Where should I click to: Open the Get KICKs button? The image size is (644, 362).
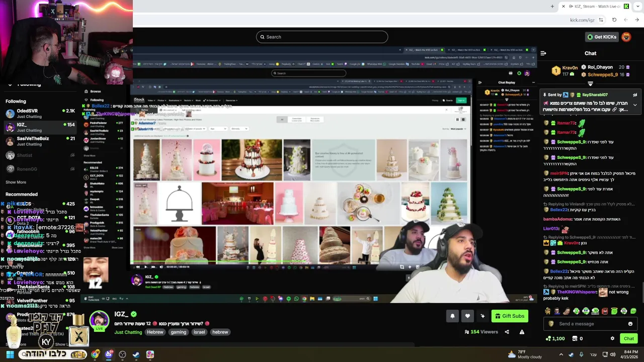601,37
